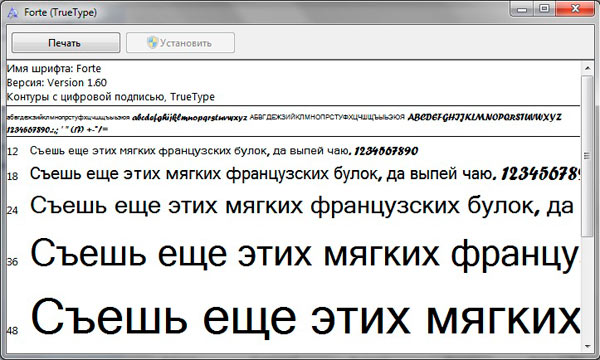600x360 pixels.
Task: Click the font viewer title bar icon
Action: point(13,13)
